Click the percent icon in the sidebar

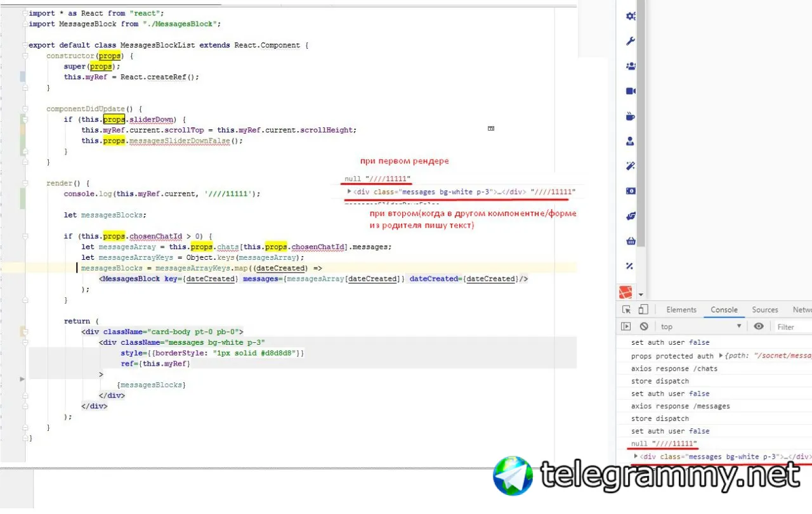[x=631, y=266]
